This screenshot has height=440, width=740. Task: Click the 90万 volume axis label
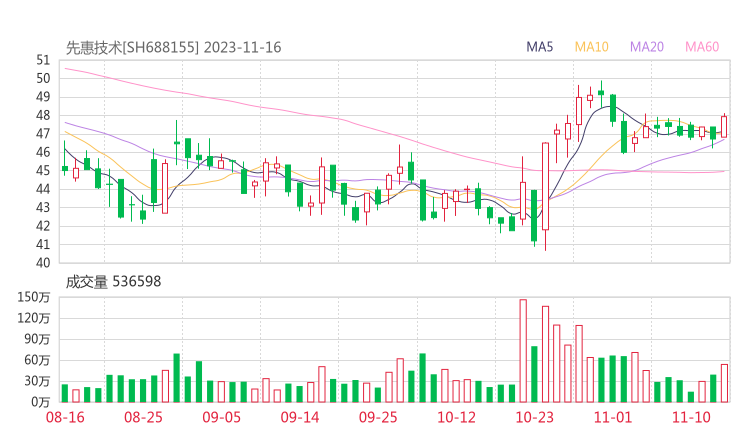point(37,339)
